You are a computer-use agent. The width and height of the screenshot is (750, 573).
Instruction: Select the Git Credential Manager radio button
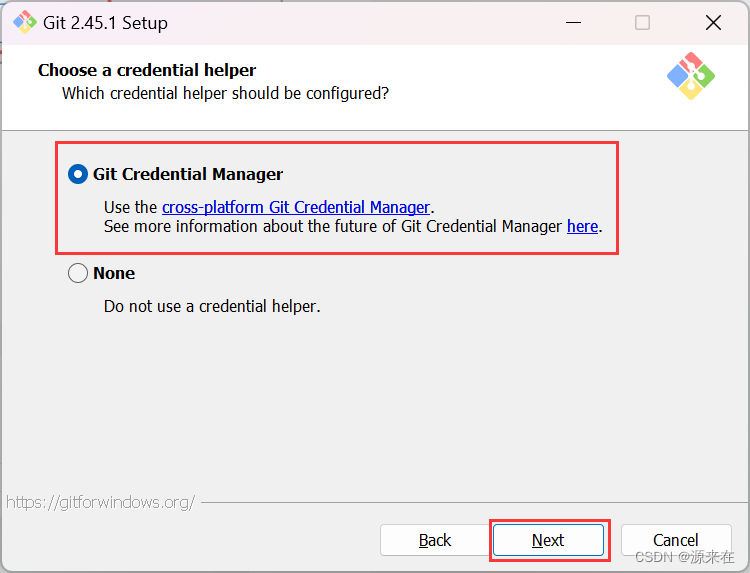(x=78, y=174)
